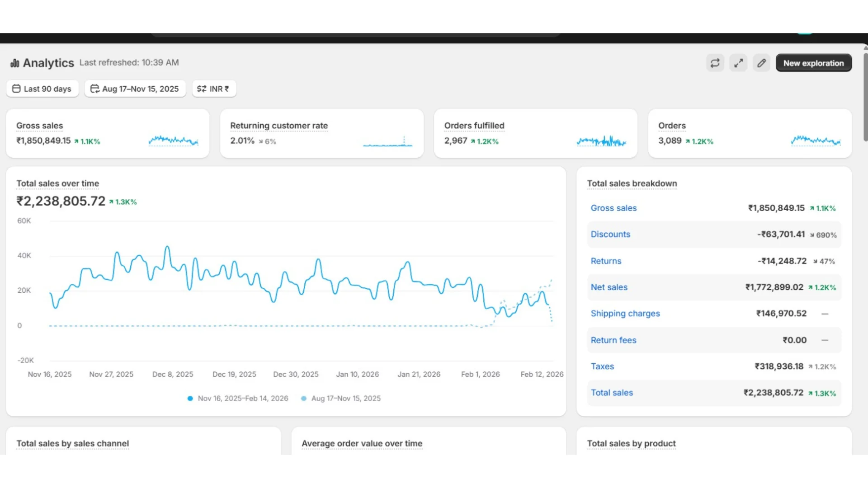The height and width of the screenshot is (488, 868).
Task: Open the Net sales breakdown link
Action: point(609,287)
